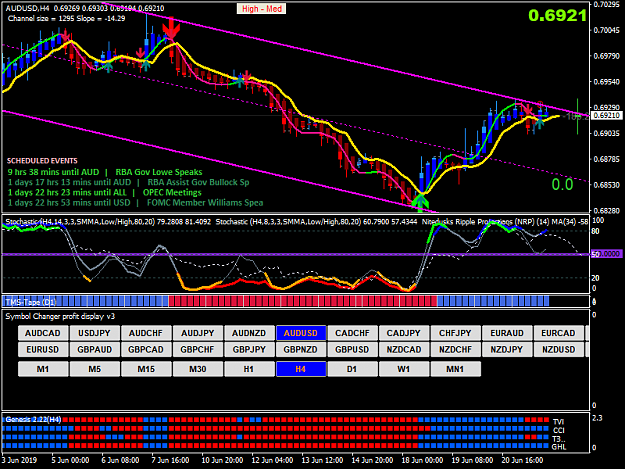Click the CCI row label

(558, 430)
